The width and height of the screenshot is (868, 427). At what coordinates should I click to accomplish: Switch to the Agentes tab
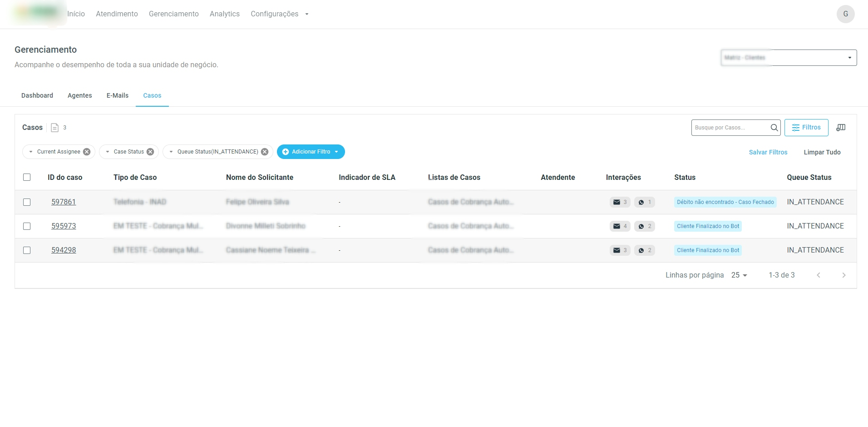point(80,95)
